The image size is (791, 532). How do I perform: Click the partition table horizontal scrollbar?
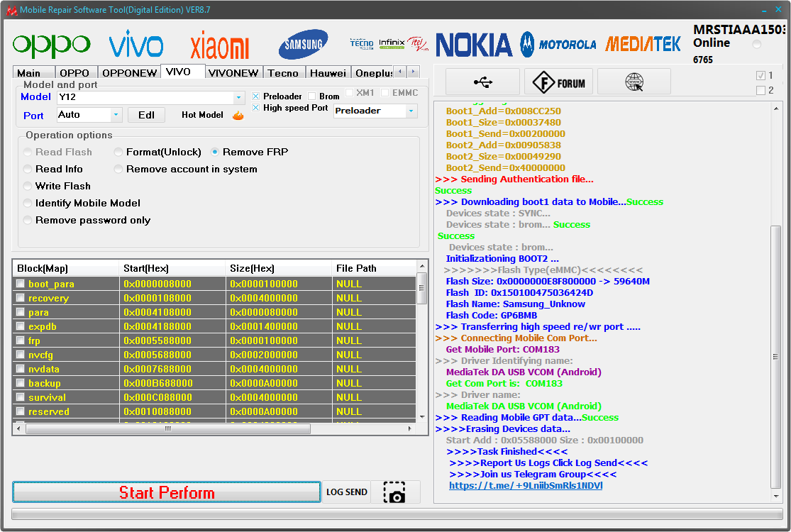pyautogui.click(x=168, y=428)
